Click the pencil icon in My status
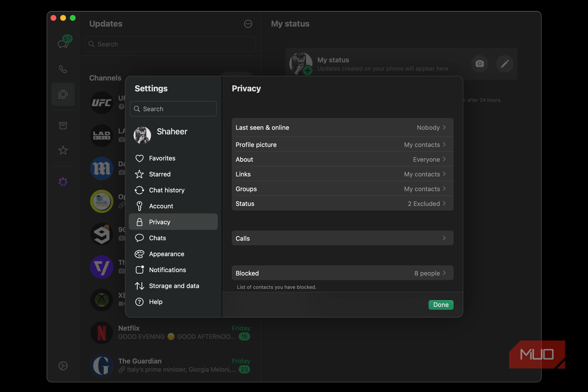 point(505,64)
